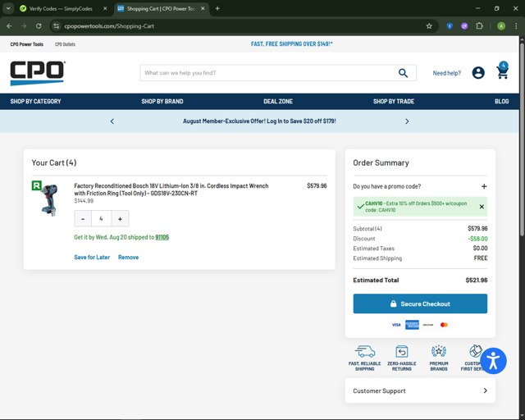Click the American Express payment icon
525x420 pixels.
click(412, 325)
